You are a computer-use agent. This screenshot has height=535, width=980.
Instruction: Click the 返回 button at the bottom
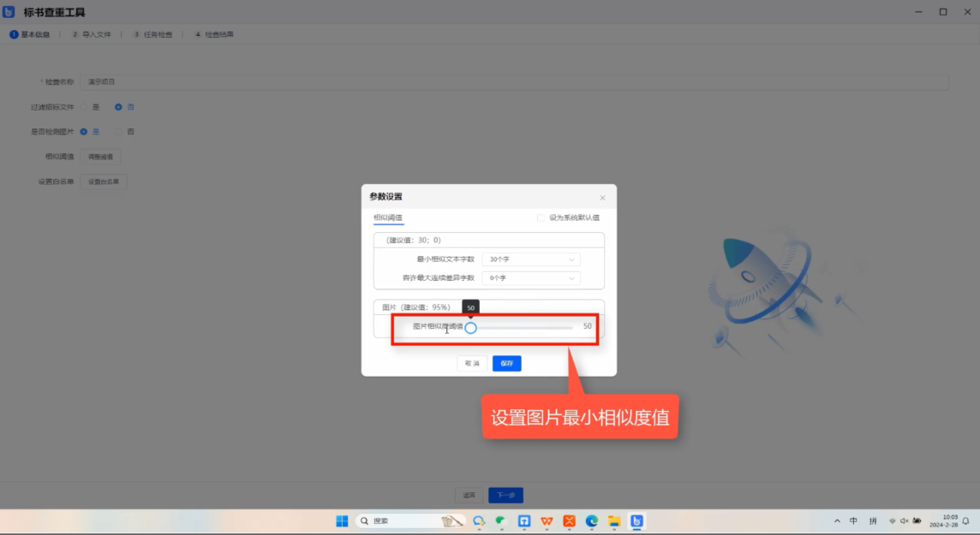[469, 495]
